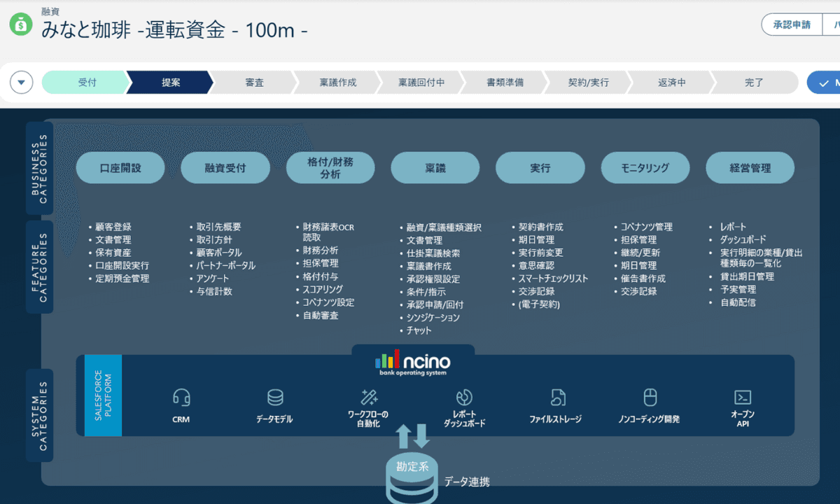Select the 契約/実行 stage
This screenshot has width=840, height=504.
(588, 83)
